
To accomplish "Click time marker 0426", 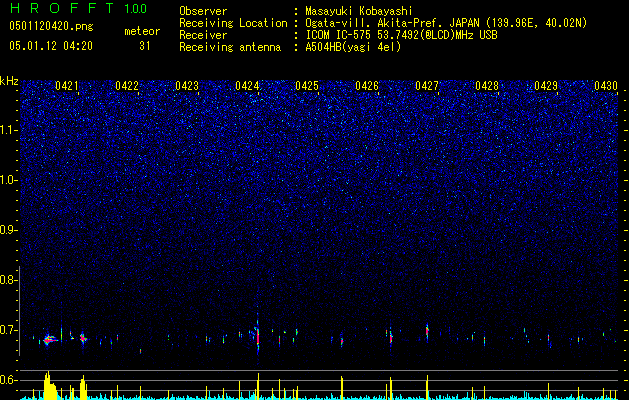I will click(367, 86).
